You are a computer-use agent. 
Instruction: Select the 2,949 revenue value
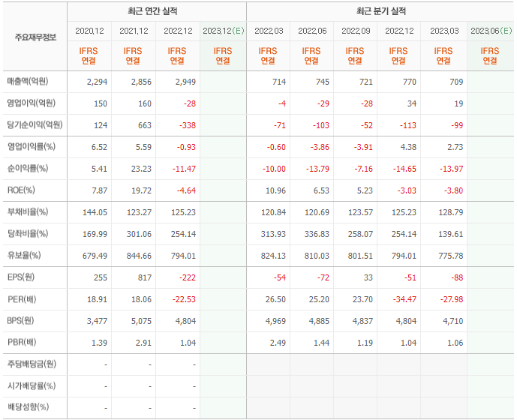(x=185, y=82)
